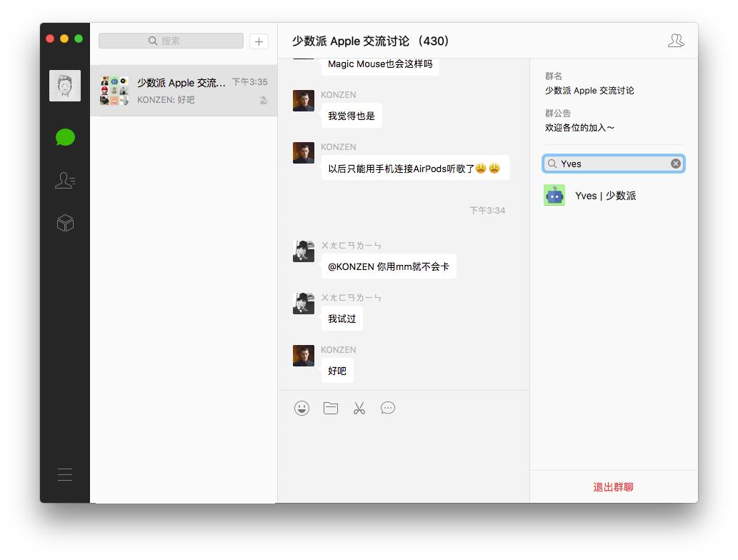Click the group avatar collage in chat list
Viewport: 738px width, 560px height.
[x=114, y=90]
